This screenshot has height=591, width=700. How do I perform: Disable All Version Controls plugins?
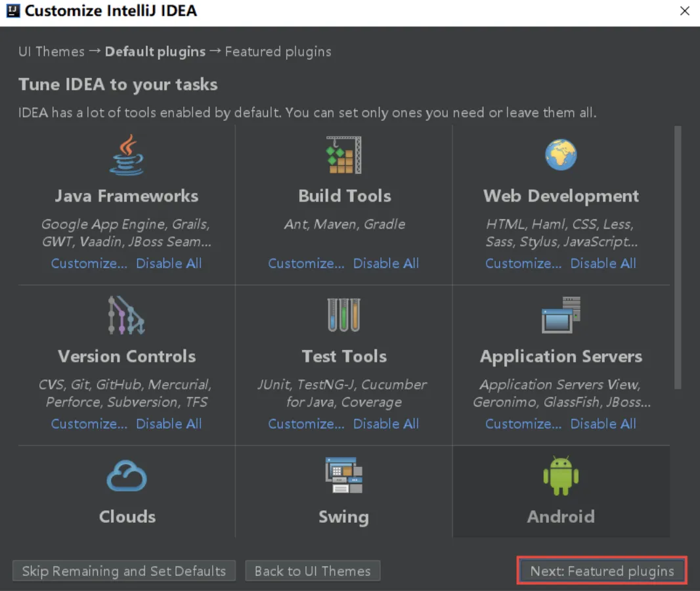click(169, 424)
